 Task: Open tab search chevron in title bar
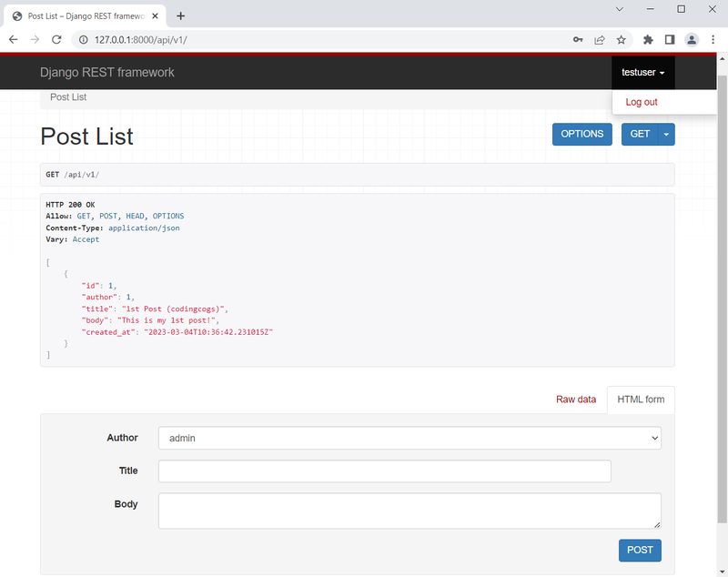click(620, 9)
